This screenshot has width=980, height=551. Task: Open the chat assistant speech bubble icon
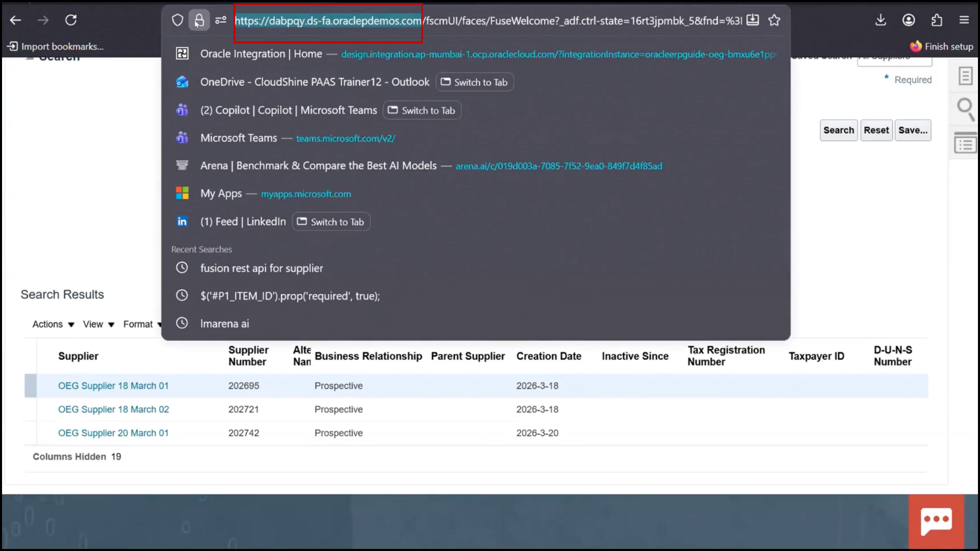pyautogui.click(x=937, y=522)
